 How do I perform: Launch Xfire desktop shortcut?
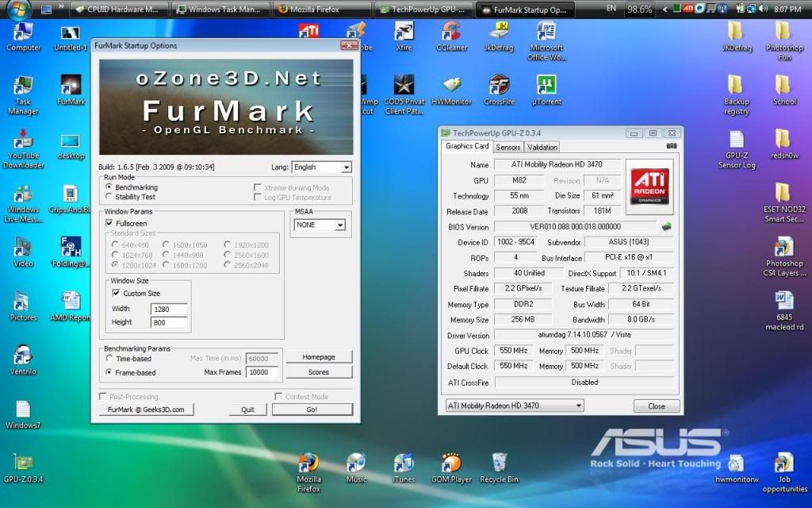(x=404, y=37)
